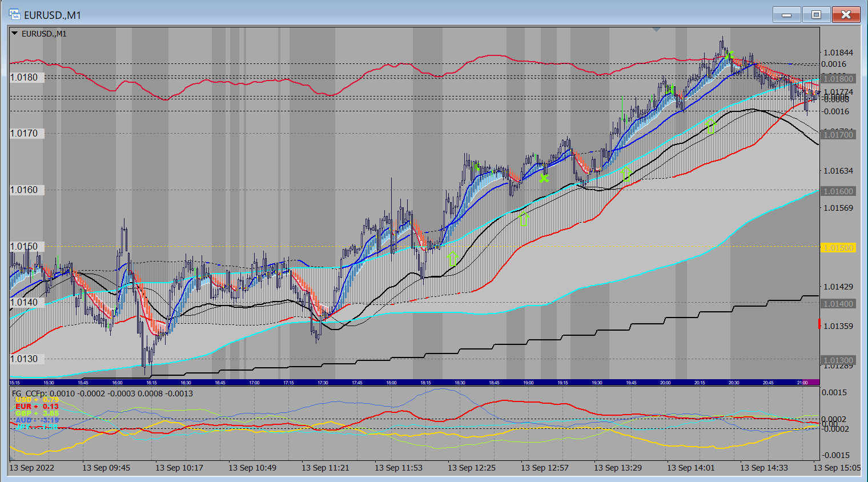Select the gray 1.01800 price level label

(x=838, y=79)
